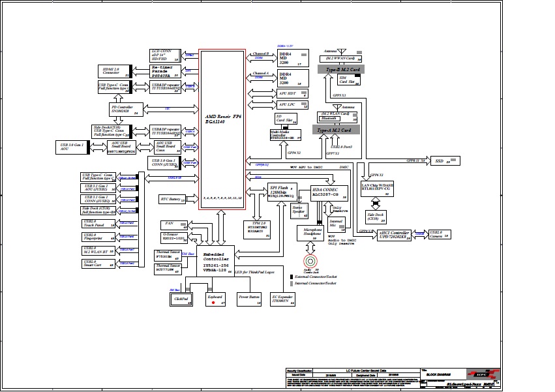Click the Type-B M.2 Card bar
This screenshot has width=555, height=392.
tap(341, 69)
